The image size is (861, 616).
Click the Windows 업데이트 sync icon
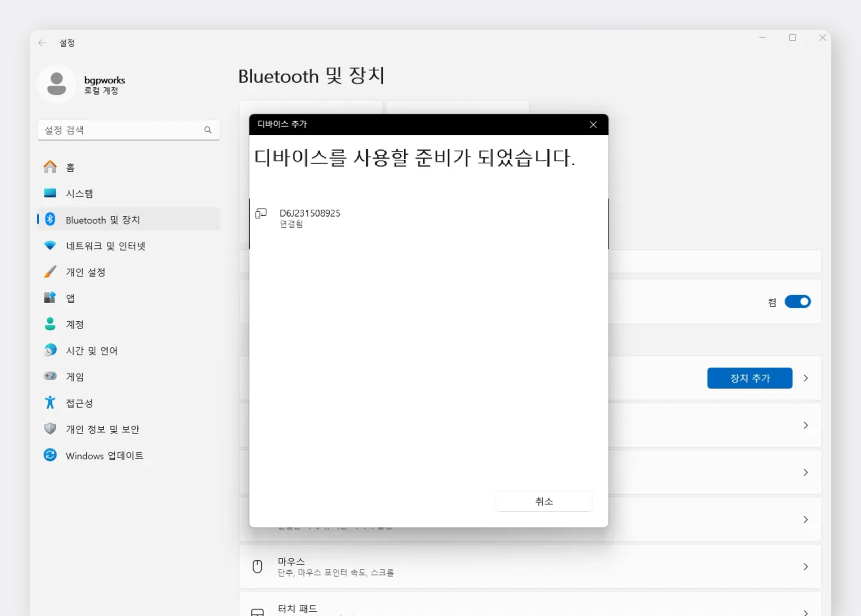50,455
